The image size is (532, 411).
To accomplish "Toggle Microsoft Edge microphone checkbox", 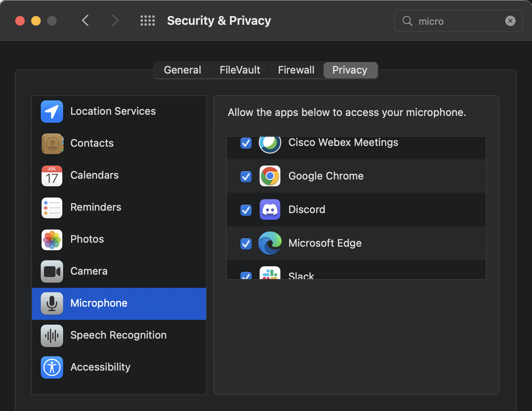I will (246, 243).
